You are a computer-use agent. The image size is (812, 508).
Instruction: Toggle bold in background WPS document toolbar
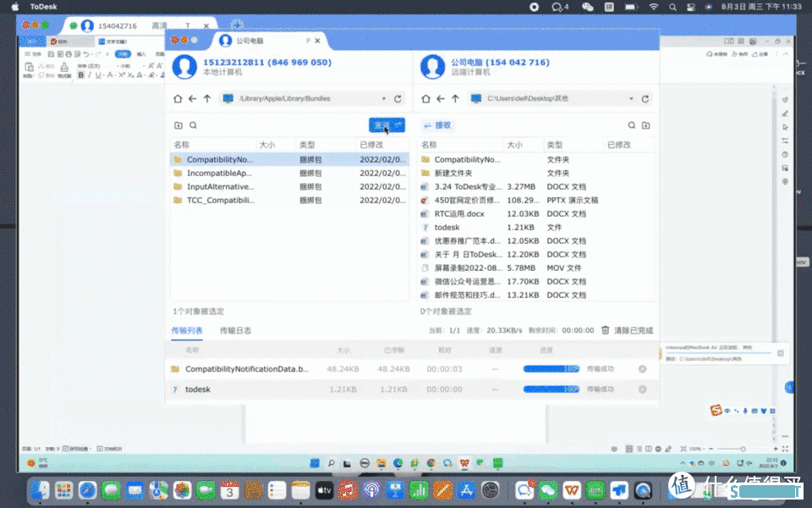tap(81, 75)
